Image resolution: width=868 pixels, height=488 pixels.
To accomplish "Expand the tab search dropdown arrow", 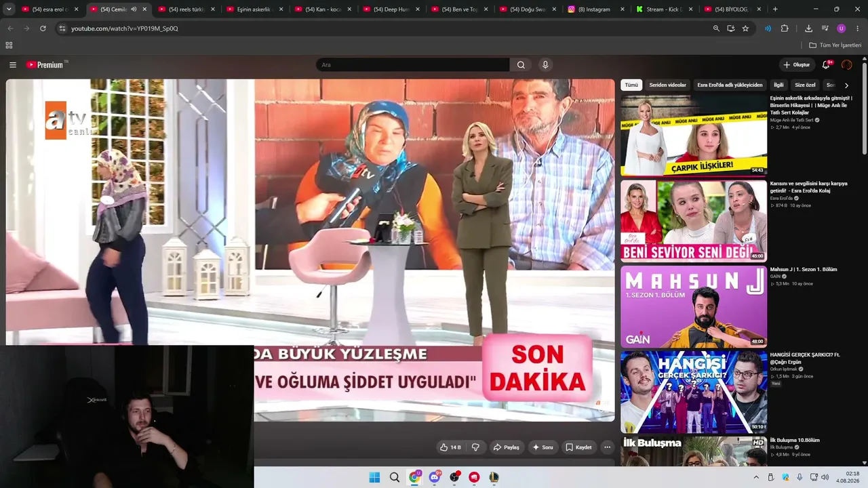I will click(9, 9).
